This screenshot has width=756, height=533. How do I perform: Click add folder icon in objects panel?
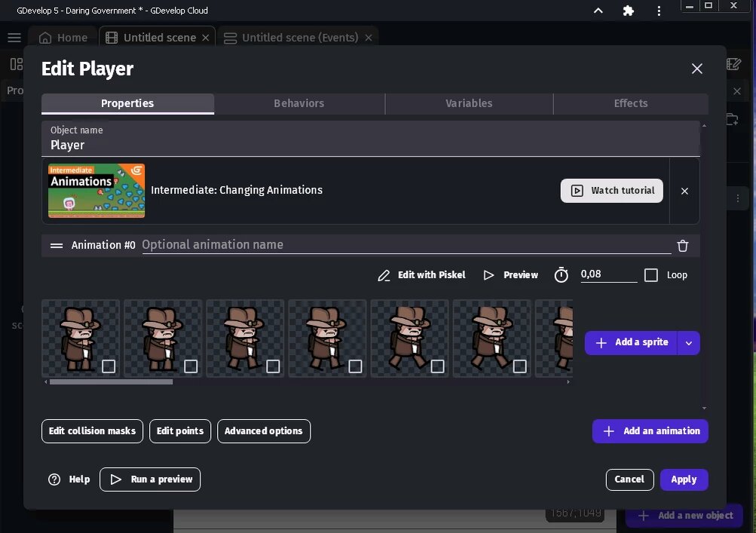coord(732,119)
